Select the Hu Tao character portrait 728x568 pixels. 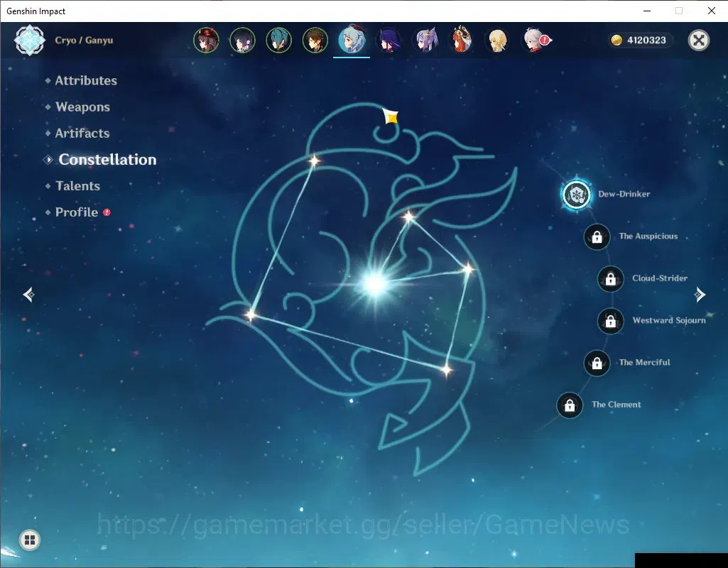click(206, 40)
